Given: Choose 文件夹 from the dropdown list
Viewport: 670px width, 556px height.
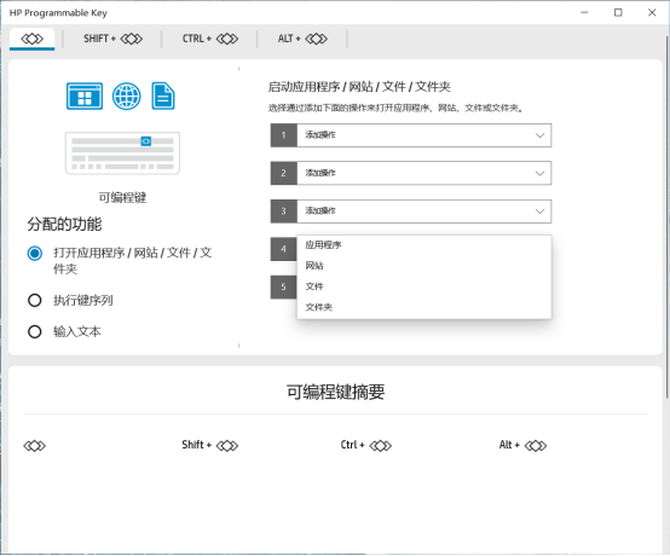Looking at the screenshot, I should [x=318, y=307].
